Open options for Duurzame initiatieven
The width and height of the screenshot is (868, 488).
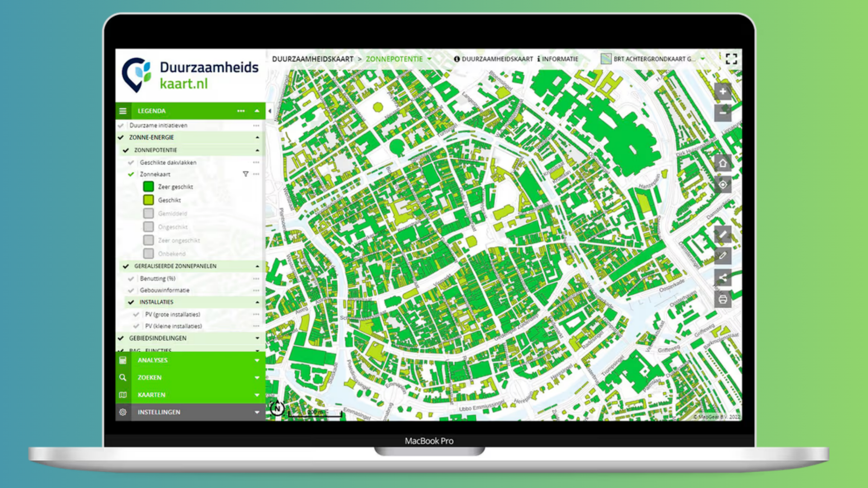[x=256, y=125]
